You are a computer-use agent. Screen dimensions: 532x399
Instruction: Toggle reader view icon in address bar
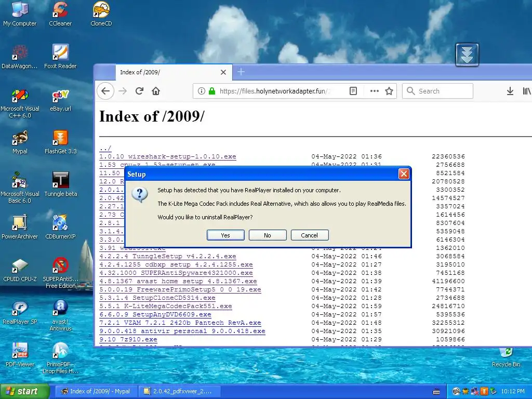pos(353,91)
